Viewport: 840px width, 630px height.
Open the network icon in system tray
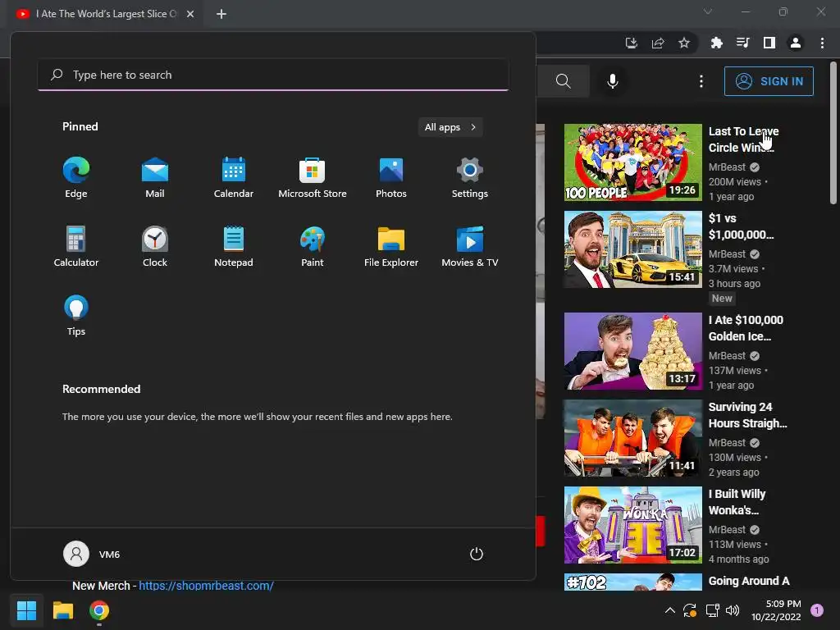(x=712, y=610)
